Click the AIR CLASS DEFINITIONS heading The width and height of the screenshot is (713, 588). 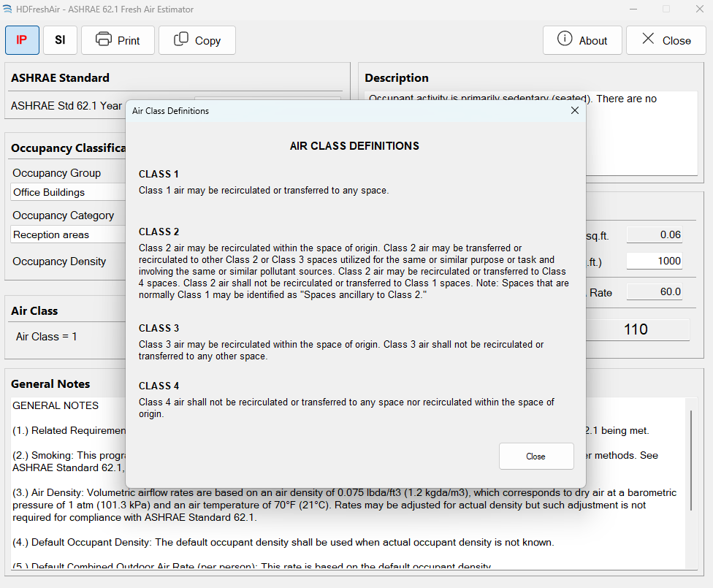(x=355, y=146)
